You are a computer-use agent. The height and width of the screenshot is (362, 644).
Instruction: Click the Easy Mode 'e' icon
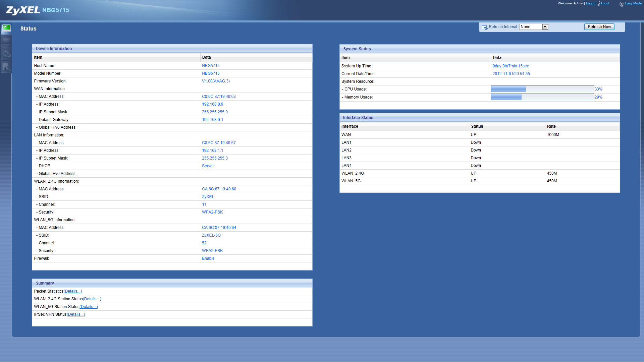[x=622, y=4]
